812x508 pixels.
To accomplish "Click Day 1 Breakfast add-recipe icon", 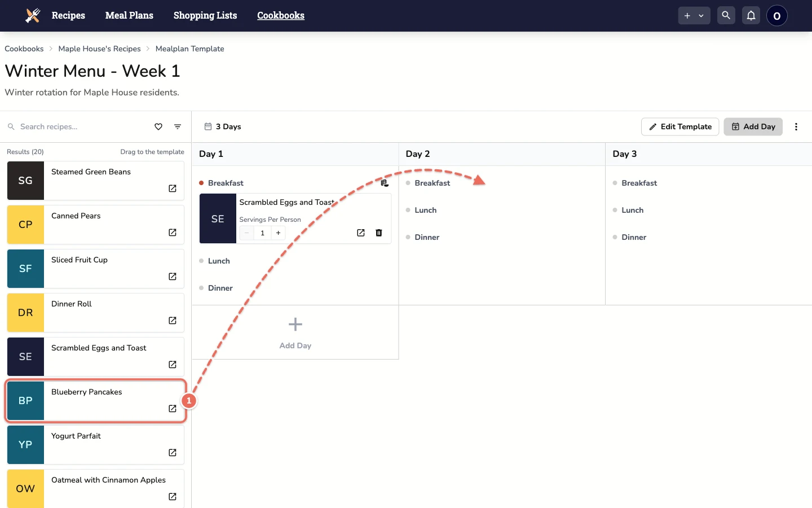I will [385, 183].
